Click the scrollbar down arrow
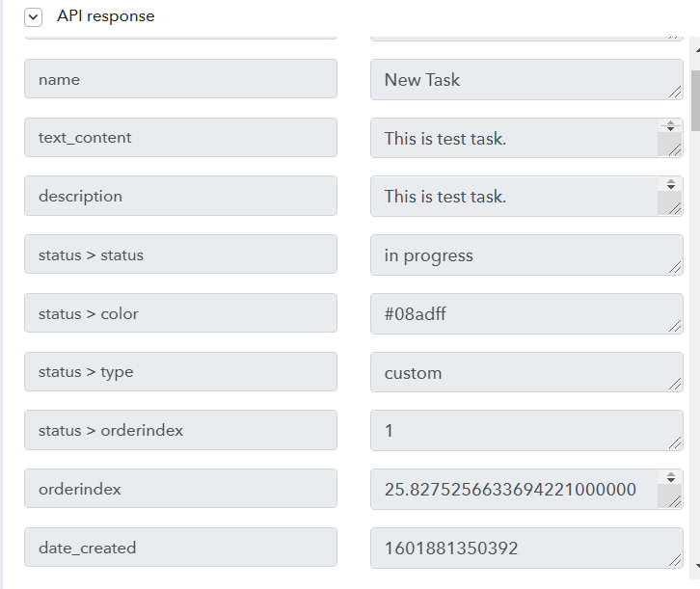700x589 pixels. pyautogui.click(x=697, y=566)
